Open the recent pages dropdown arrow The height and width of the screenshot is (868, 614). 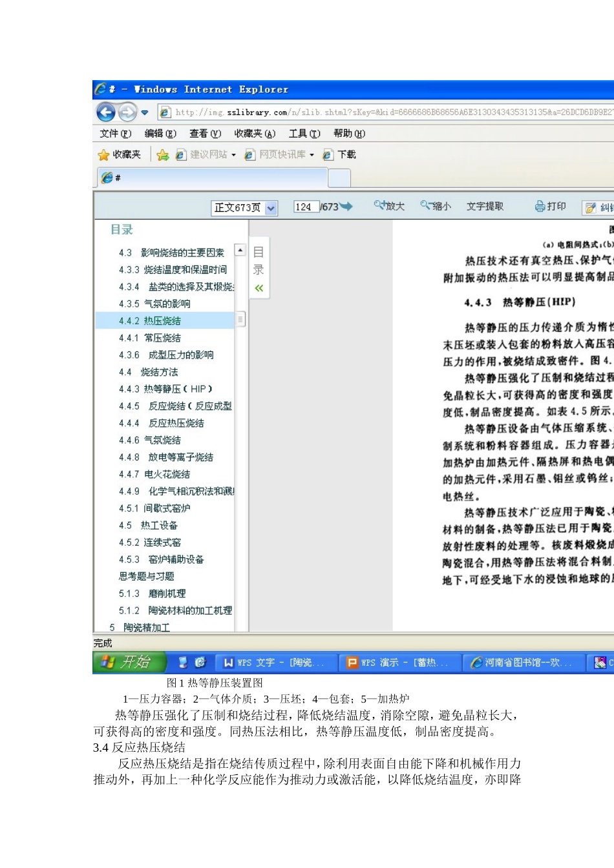click(x=145, y=112)
